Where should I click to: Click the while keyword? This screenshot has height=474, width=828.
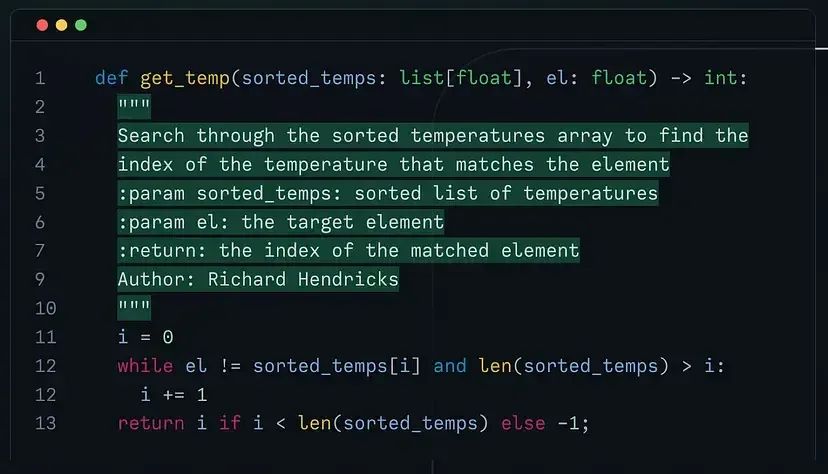pos(145,366)
